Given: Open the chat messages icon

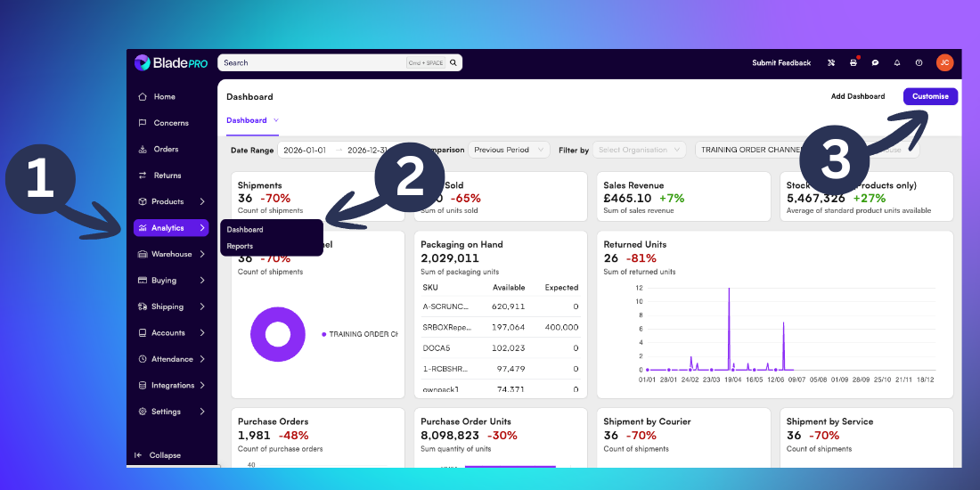Looking at the screenshot, I should point(875,62).
